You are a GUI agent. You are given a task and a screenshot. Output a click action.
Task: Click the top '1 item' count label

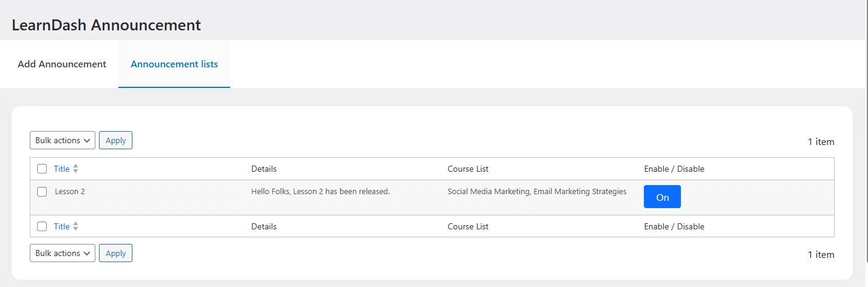pyautogui.click(x=821, y=141)
